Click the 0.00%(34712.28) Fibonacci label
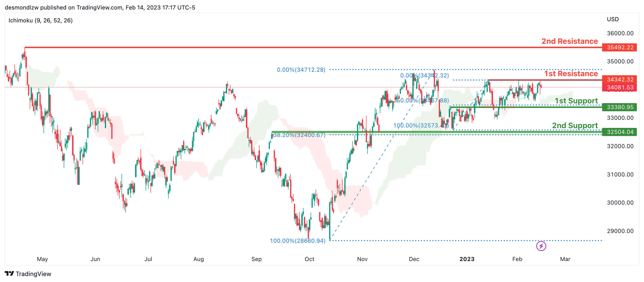 coord(301,70)
